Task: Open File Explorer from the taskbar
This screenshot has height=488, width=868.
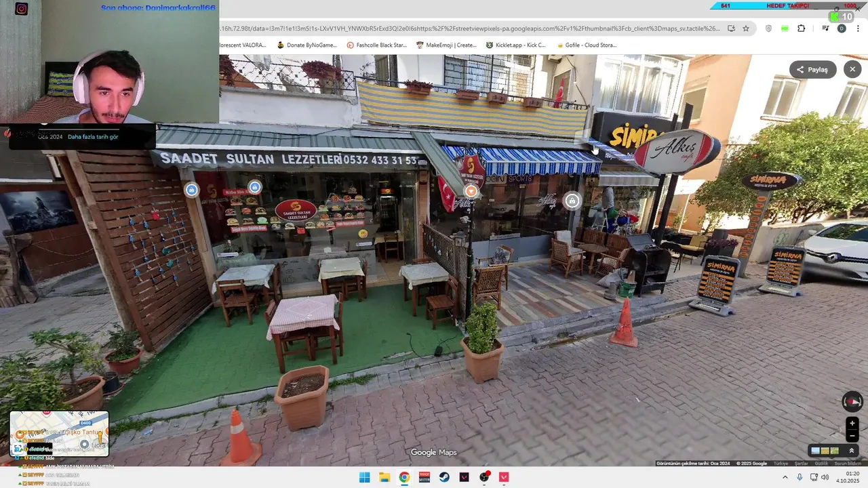Action: 384,477
